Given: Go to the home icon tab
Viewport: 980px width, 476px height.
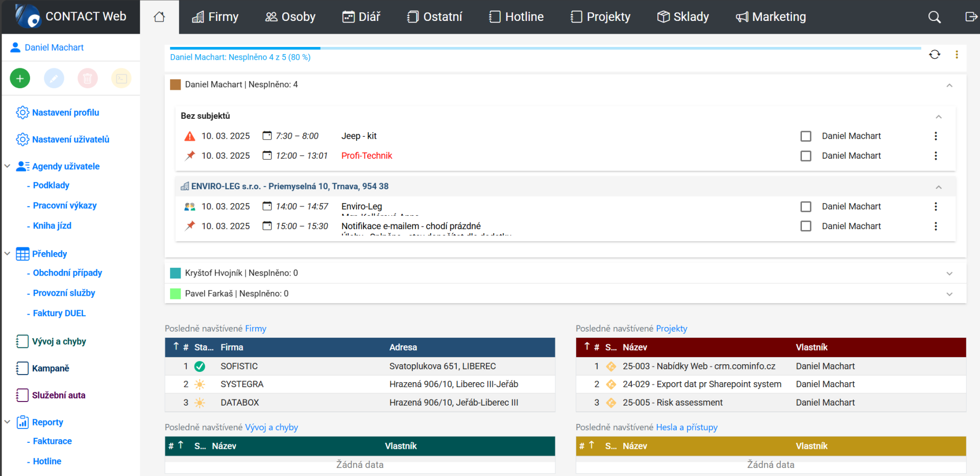Looking at the screenshot, I should 159,17.
